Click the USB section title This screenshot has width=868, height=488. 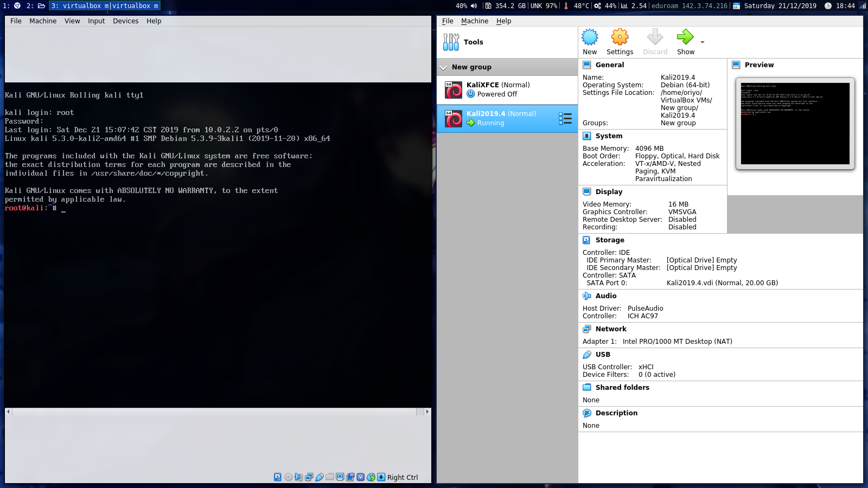point(603,355)
